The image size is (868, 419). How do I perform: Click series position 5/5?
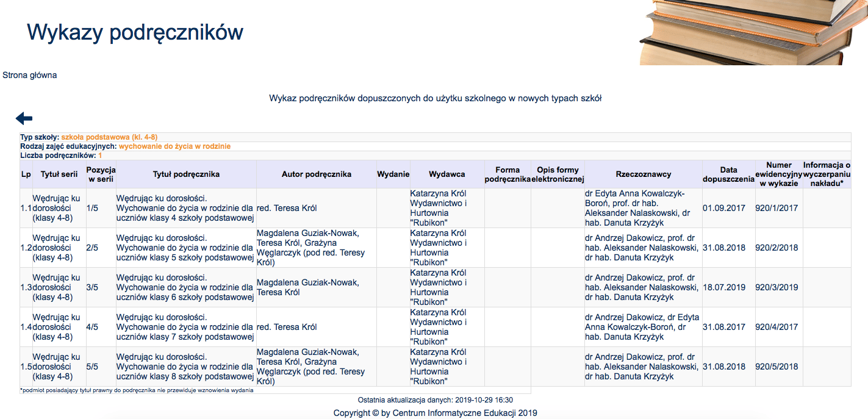point(92,367)
